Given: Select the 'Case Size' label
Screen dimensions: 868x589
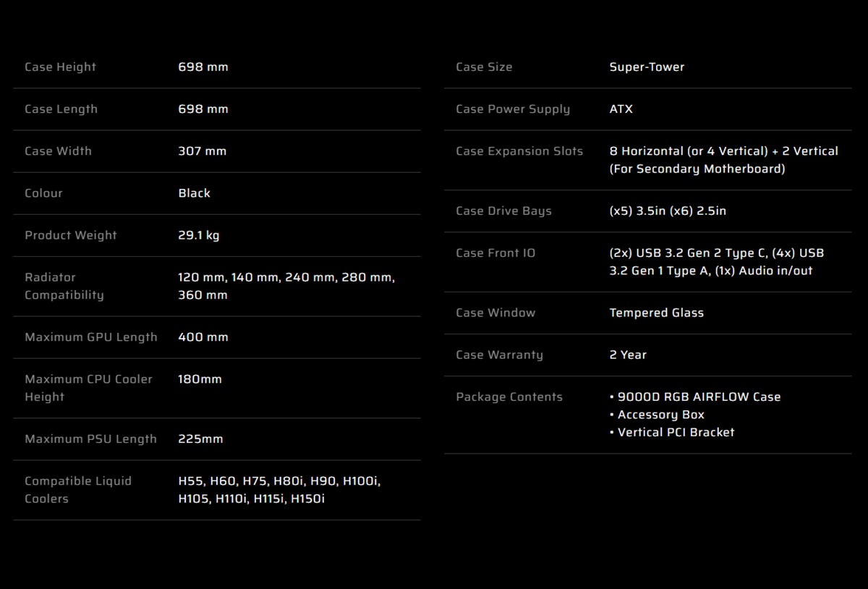Looking at the screenshot, I should coord(484,67).
